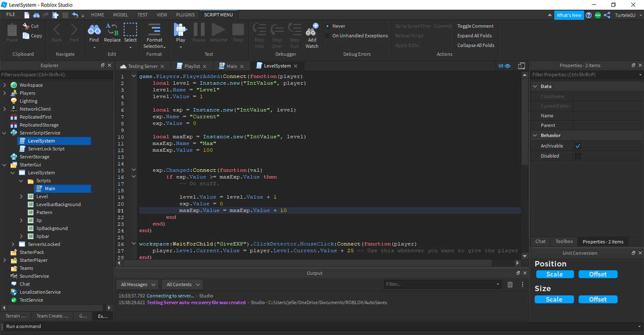The image size is (644, 335).
Task: Open the All Contexts dropdown
Action: (x=183, y=285)
